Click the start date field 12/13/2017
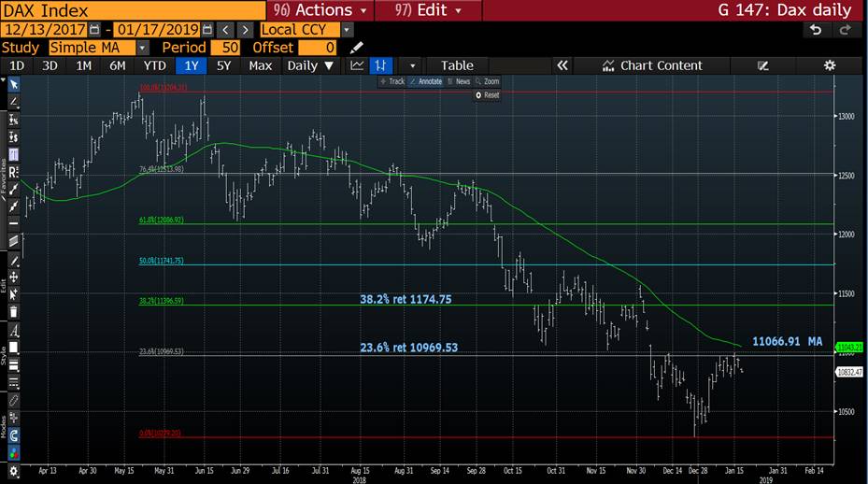Viewport: 868px width, 484px height. (x=45, y=30)
